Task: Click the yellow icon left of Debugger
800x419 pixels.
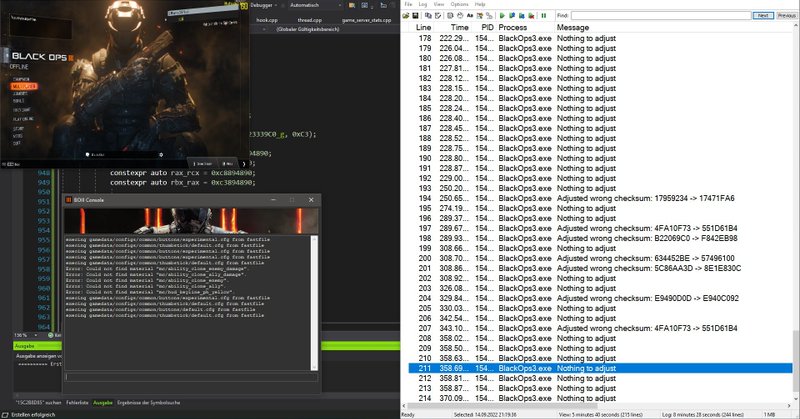Action: [x=244, y=6]
